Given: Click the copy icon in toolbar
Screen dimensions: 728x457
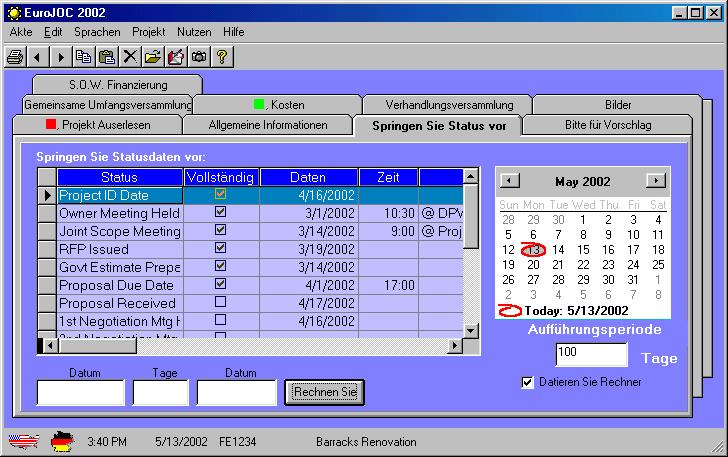Looking at the screenshot, I should click(85, 56).
